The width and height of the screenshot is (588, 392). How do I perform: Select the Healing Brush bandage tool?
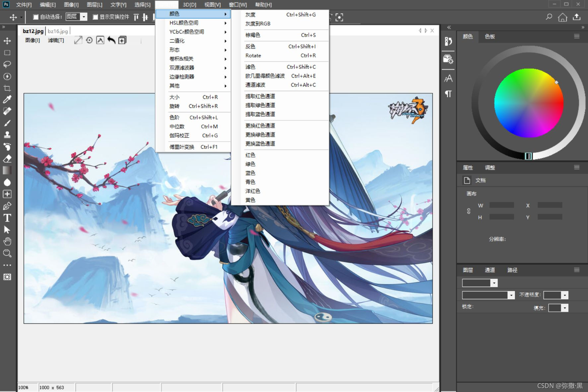(7, 111)
